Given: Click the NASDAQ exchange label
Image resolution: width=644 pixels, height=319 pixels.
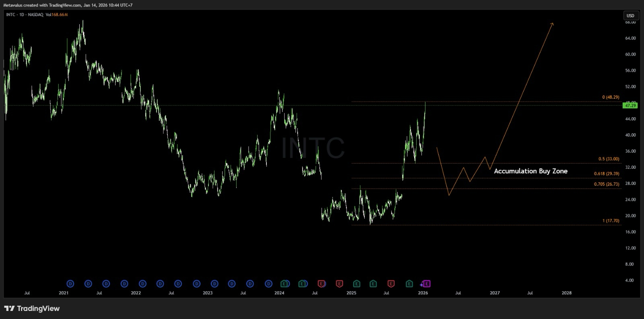Looking at the screenshot, I should point(35,15).
